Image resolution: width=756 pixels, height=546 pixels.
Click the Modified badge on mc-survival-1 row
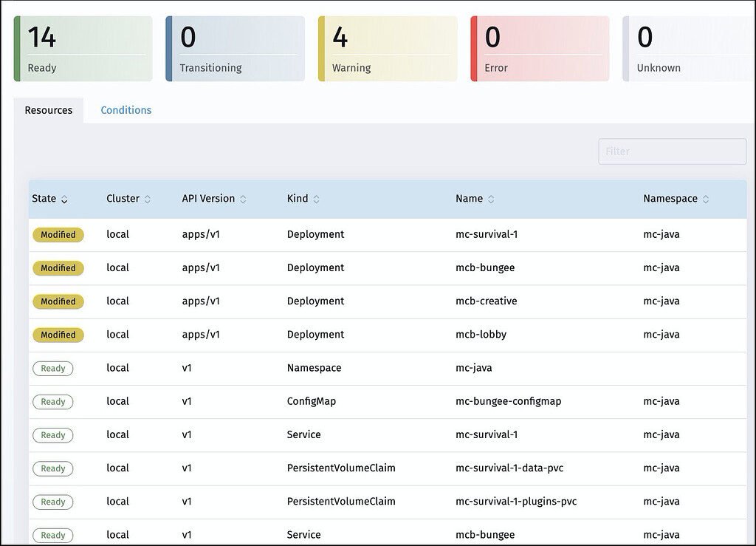coord(58,234)
